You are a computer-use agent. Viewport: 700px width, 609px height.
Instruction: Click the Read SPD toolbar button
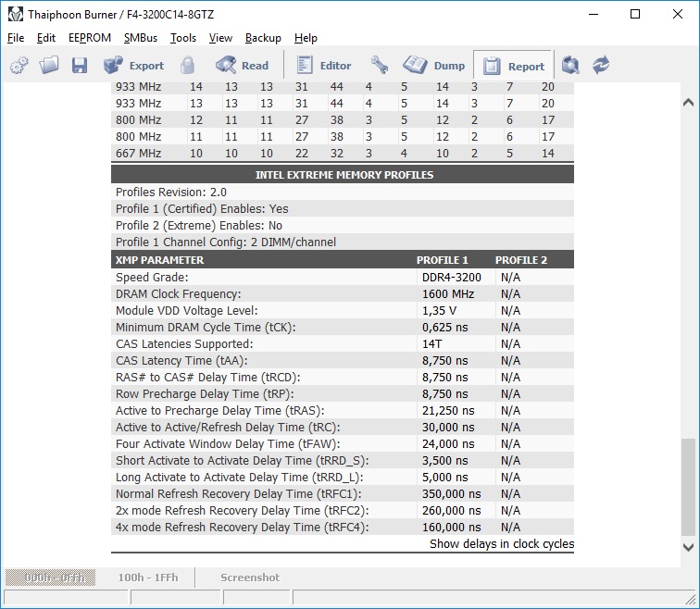(243, 66)
